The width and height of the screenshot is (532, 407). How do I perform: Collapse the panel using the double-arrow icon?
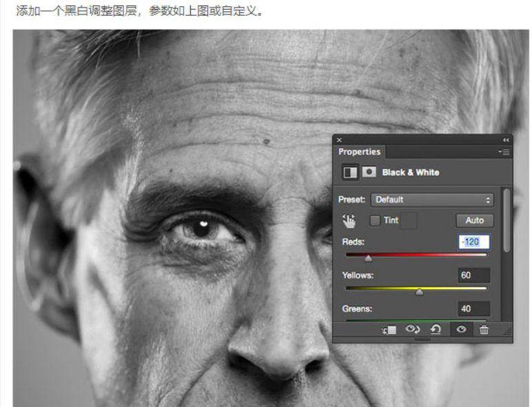click(507, 140)
